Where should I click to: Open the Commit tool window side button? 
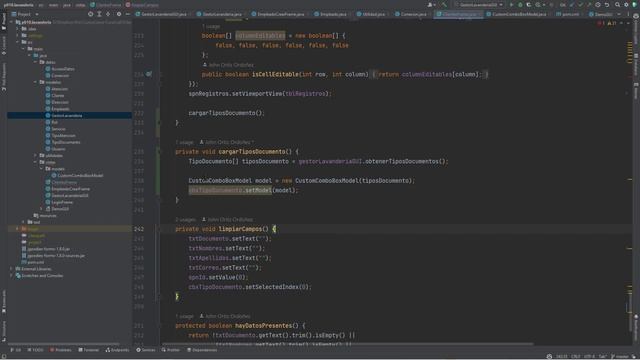(4, 45)
